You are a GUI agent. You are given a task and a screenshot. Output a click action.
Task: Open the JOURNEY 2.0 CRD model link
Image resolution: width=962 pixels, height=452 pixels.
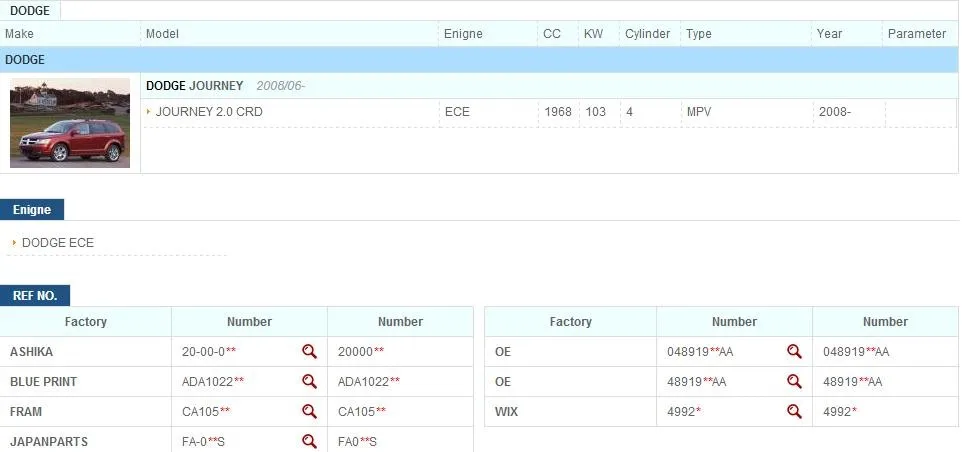(209, 112)
